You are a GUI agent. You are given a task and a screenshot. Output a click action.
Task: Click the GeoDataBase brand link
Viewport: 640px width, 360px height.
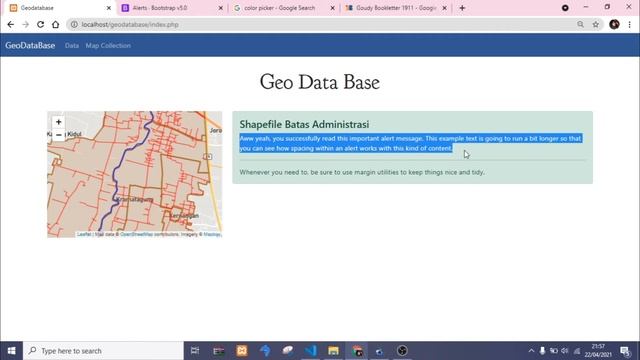30,45
